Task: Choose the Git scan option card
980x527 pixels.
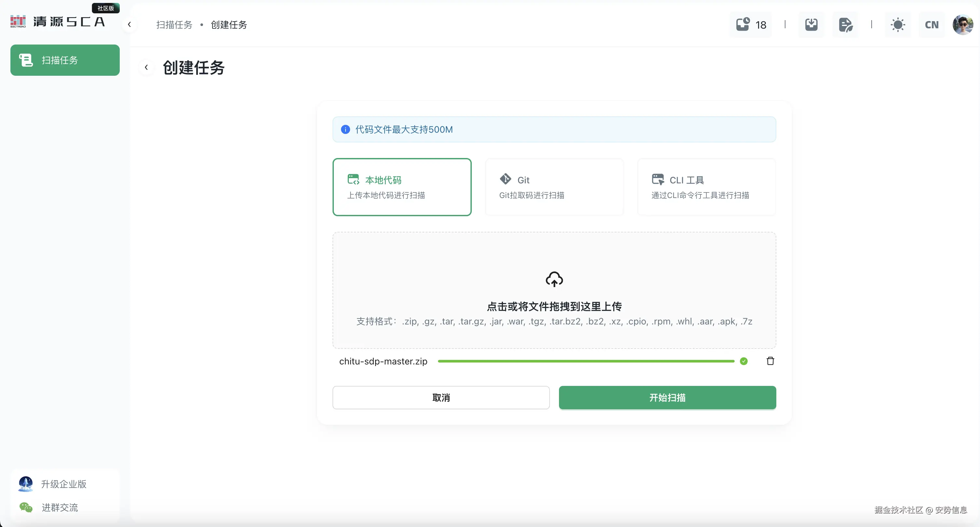Action: pyautogui.click(x=554, y=187)
